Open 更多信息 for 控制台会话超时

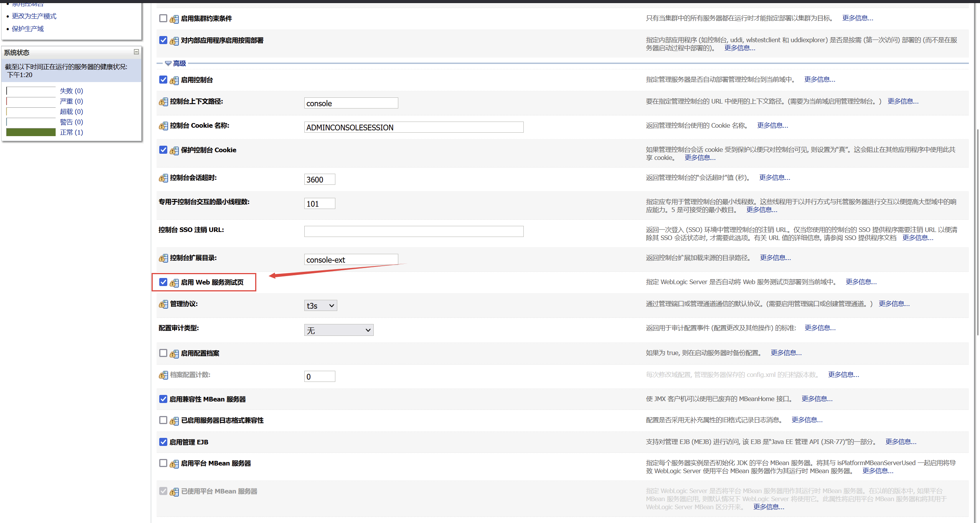[774, 178]
